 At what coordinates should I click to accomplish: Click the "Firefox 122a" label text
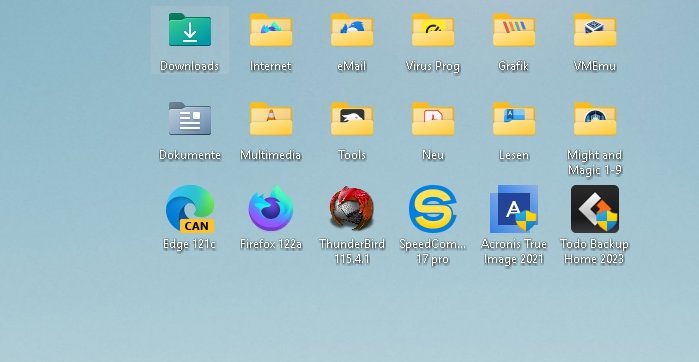pos(271,244)
